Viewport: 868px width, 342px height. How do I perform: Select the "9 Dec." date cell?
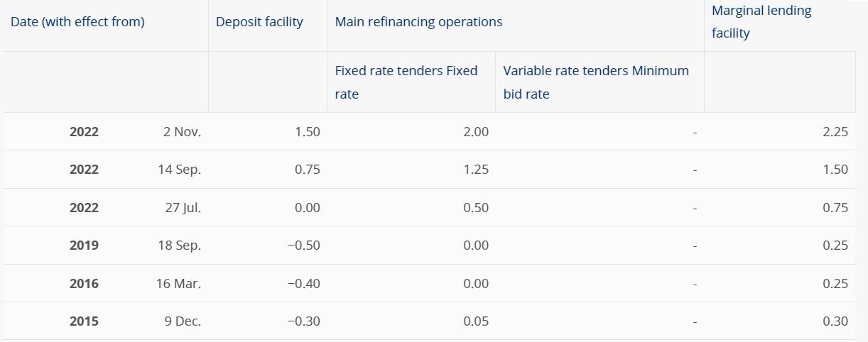183,321
